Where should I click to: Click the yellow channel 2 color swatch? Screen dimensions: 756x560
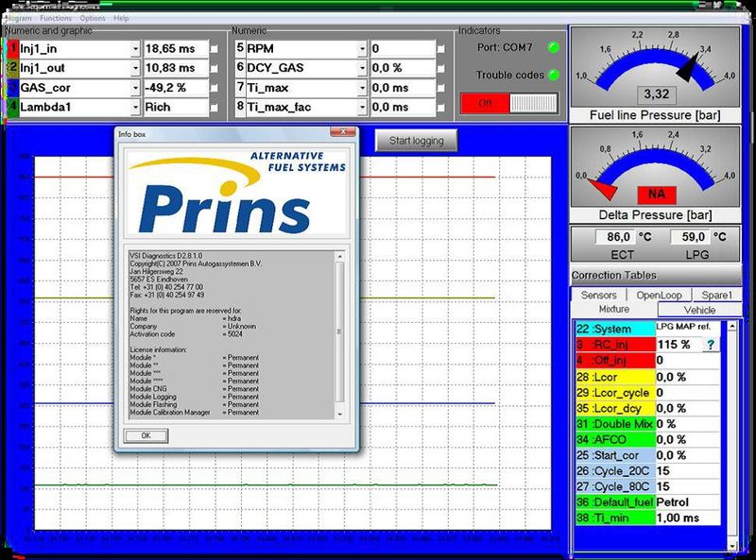[12, 68]
